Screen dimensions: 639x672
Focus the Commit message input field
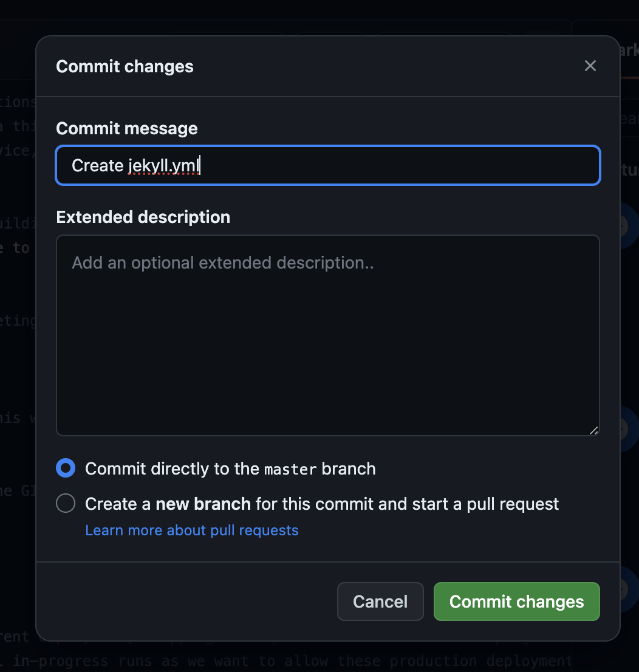click(328, 165)
